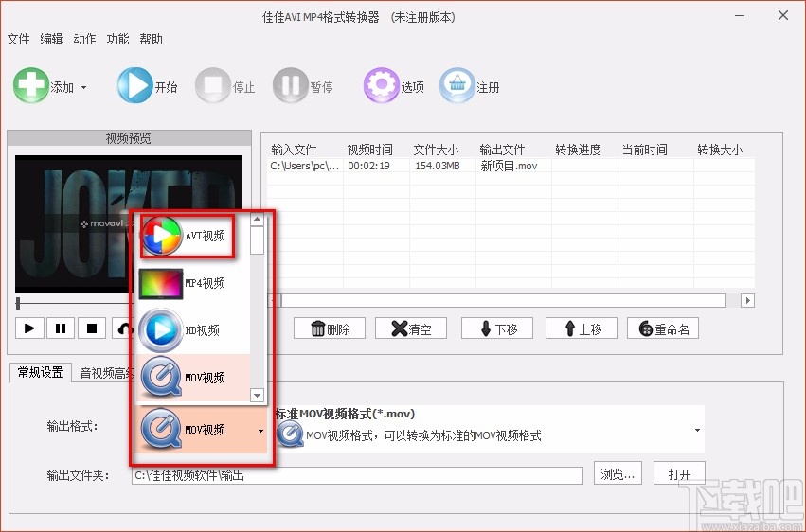Image resolution: width=806 pixels, height=532 pixels.
Task: Click the Stop (停止) toolbar icon
Action: 213,86
